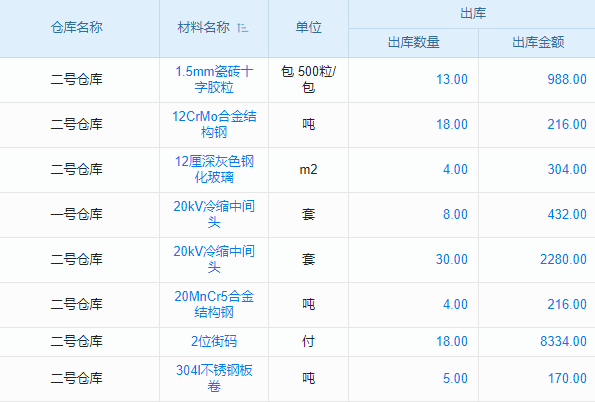
Task: Open the 2位街码 material link
Action: 214,341
